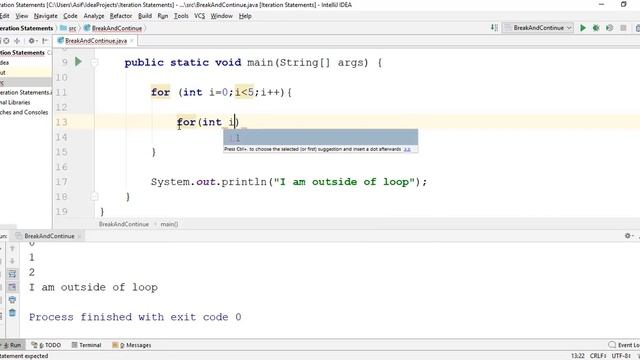Open the Run tool window button
This screenshot has width=640, height=360.
coord(12,345)
